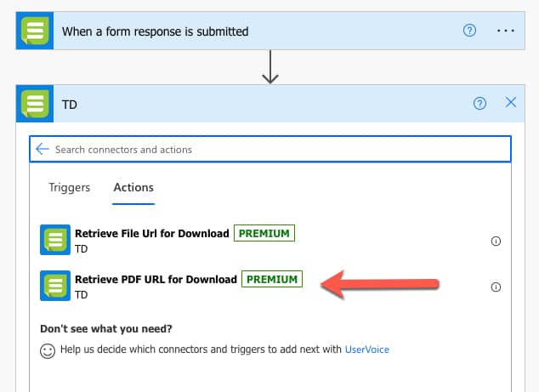Click the Retrieve PDF URL action's icon
Image resolution: width=539 pixels, height=392 pixels.
tap(55, 286)
